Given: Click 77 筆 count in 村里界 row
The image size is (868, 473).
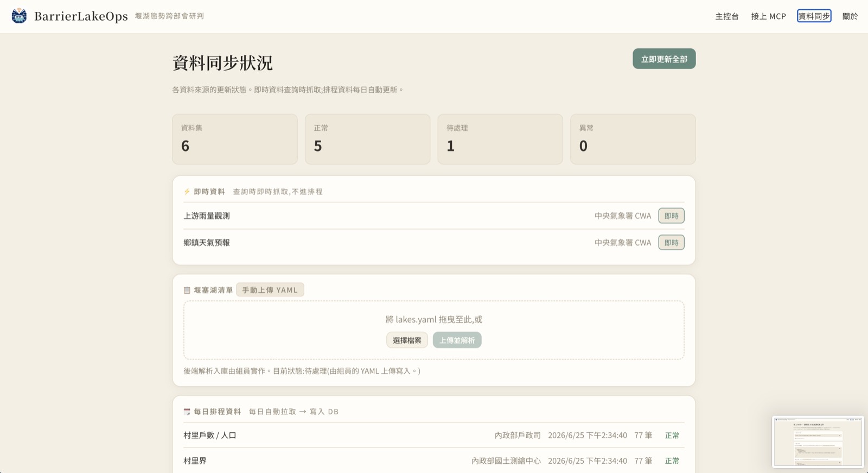Looking at the screenshot, I should point(643,461).
